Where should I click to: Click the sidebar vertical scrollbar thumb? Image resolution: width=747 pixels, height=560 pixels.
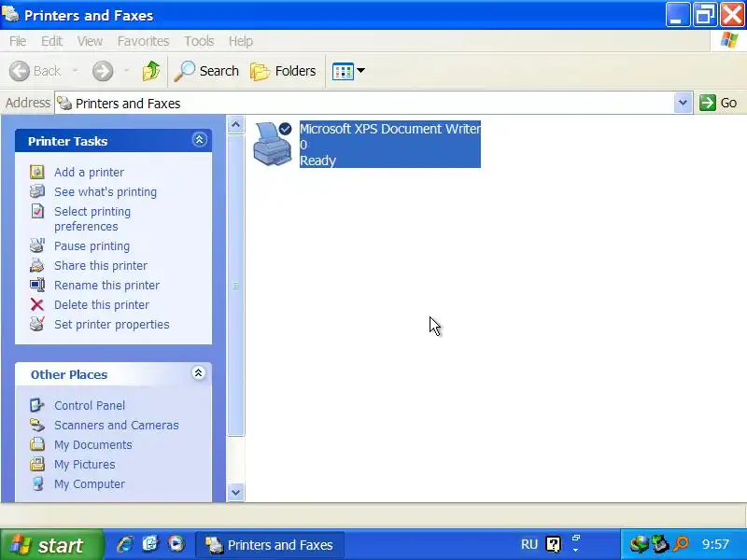(x=235, y=286)
